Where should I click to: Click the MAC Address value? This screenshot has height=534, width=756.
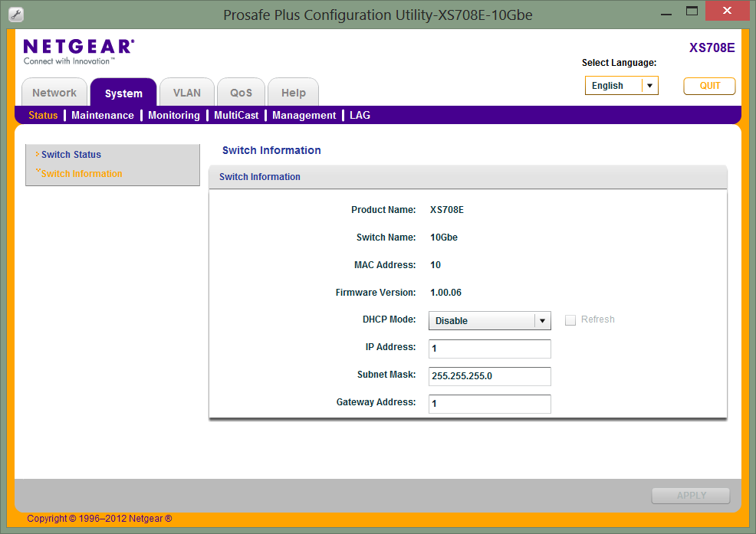point(435,264)
